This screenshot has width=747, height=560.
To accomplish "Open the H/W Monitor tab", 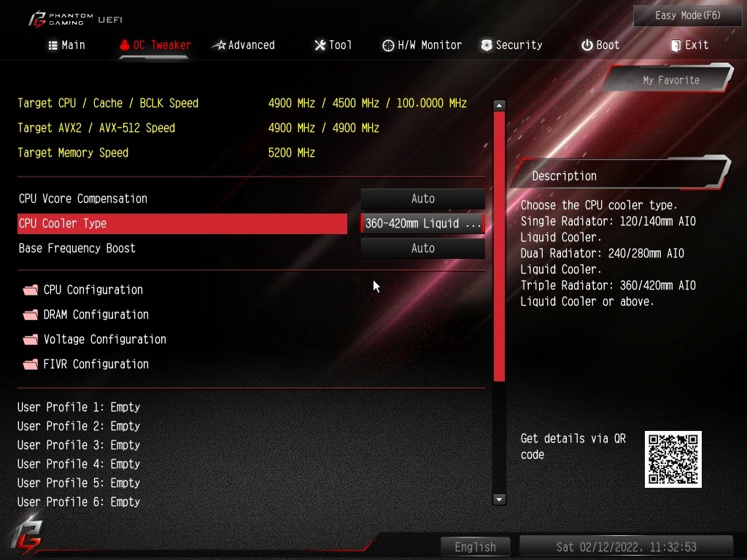I will (422, 45).
